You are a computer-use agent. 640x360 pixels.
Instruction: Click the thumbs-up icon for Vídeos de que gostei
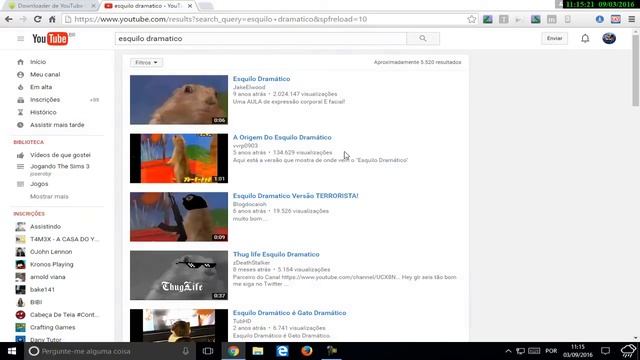(x=20, y=155)
